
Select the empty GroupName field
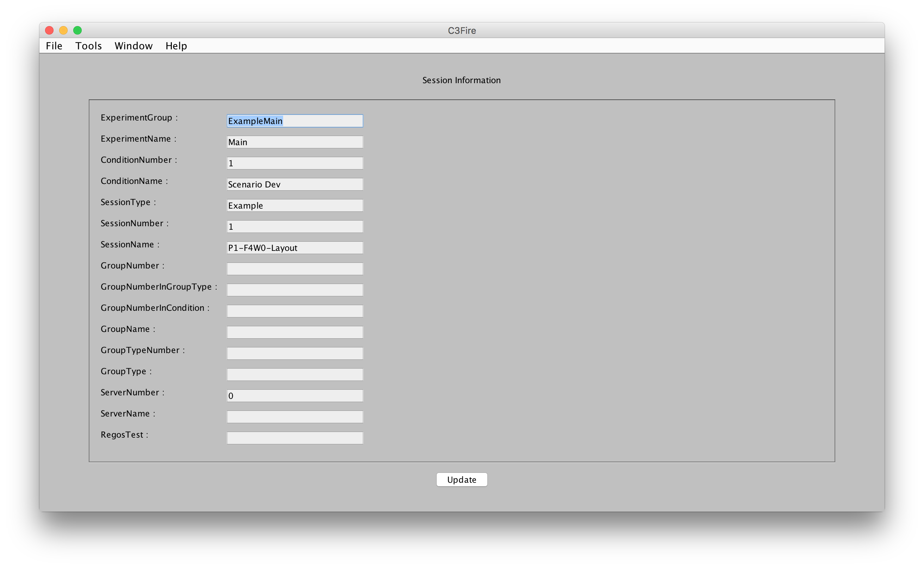[x=295, y=332]
